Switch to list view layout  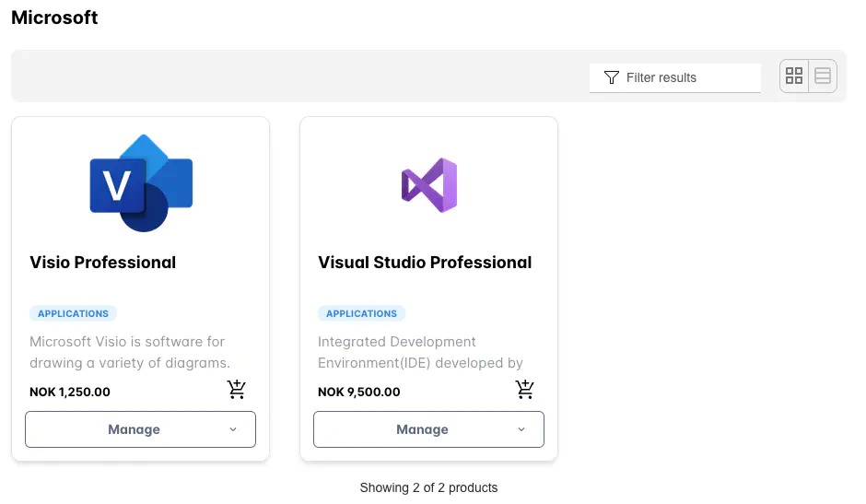823,76
